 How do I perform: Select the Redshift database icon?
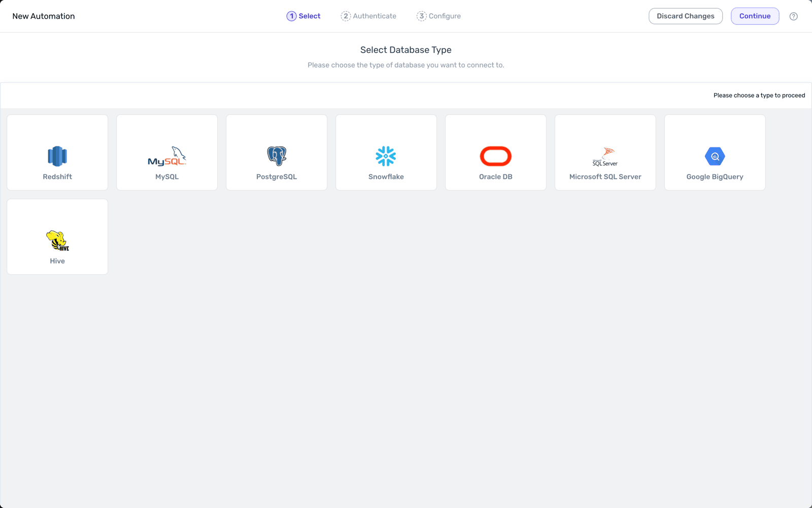tap(57, 156)
